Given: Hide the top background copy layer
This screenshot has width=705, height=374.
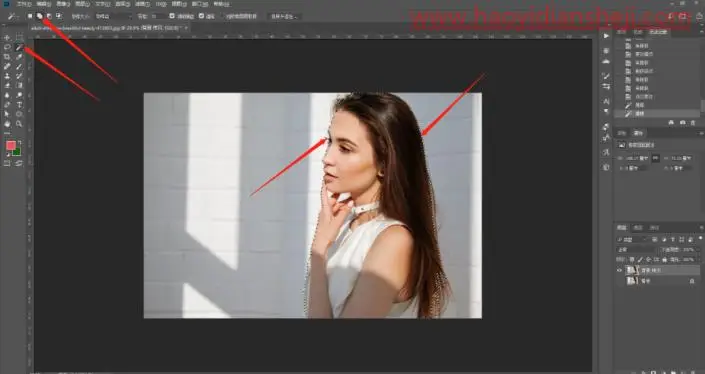Looking at the screenshot, I should tap(619, 270).
